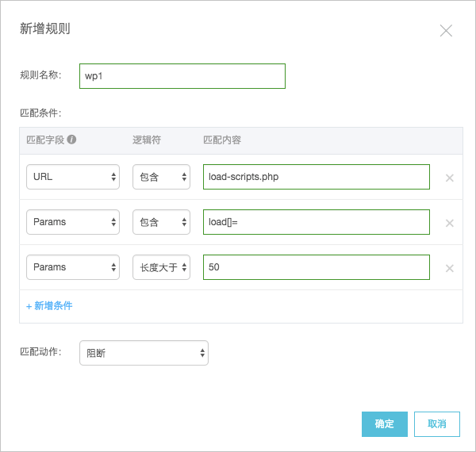This screenshot has width=476, height=452.
Task: Open the 长度大于 operator dropdown
Action: coord(162,267)
